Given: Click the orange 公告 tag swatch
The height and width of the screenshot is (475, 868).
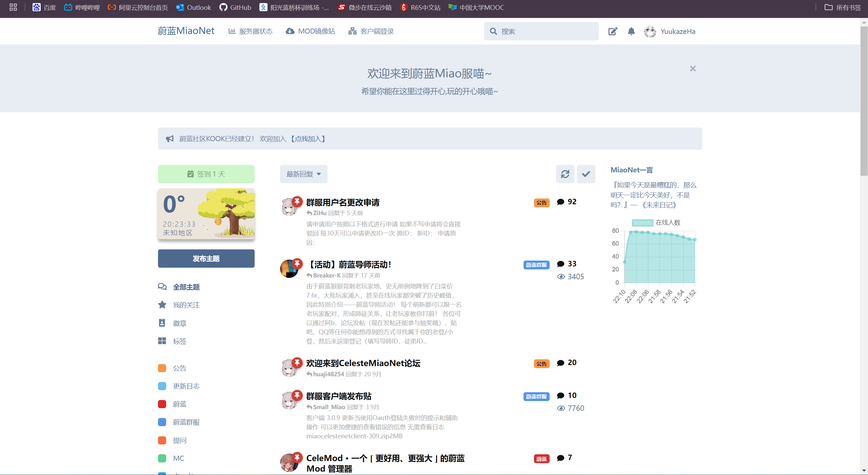Looking at the screenshot, I should pyautogui.click(x=162, y=368).
